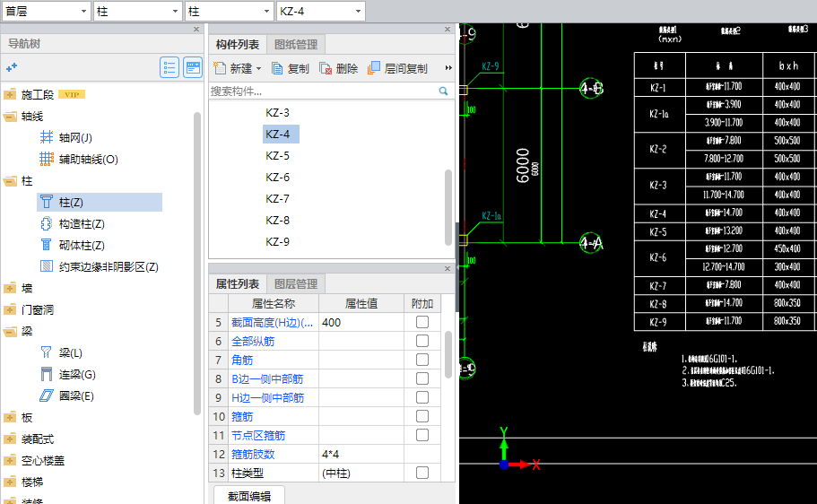
Task: Open the 新建 dropdown arrow
Action: coord(258,69)
